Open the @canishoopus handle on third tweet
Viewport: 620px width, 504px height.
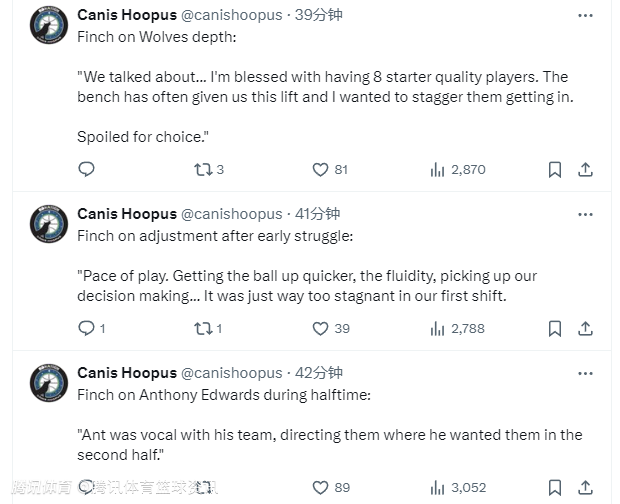231,373
